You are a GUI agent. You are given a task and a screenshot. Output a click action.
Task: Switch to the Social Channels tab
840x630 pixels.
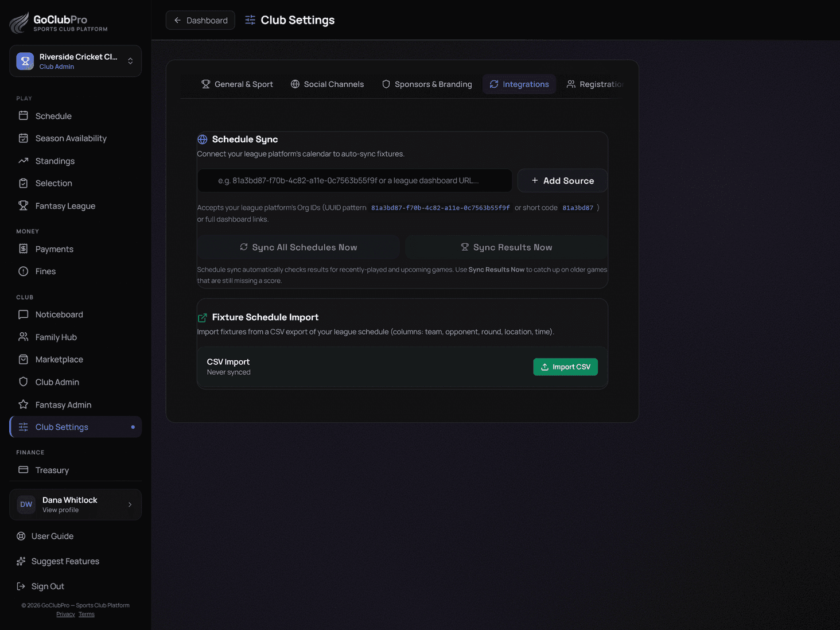(327, 84)
